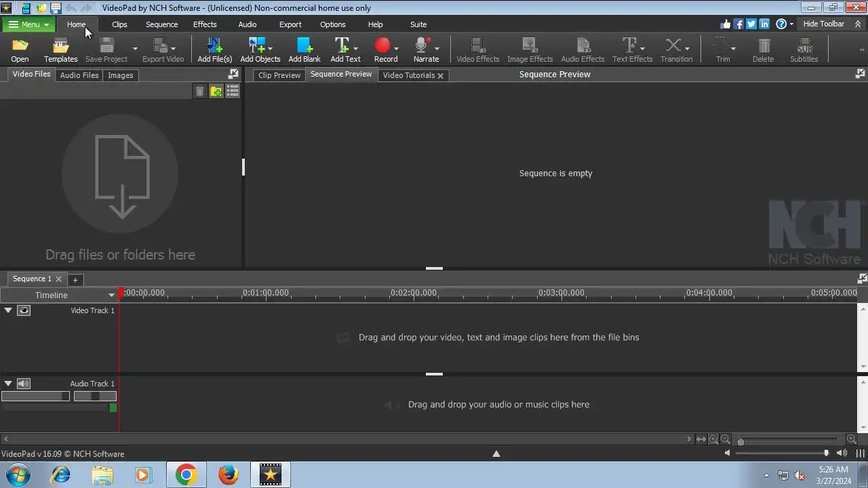Open Google Chrome from the taskbar
Screen dimensions: 868x488
(x=186, y=475)
